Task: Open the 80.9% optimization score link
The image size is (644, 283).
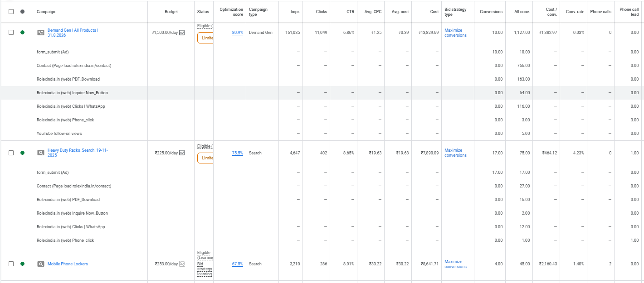Action: coord(238,33)
